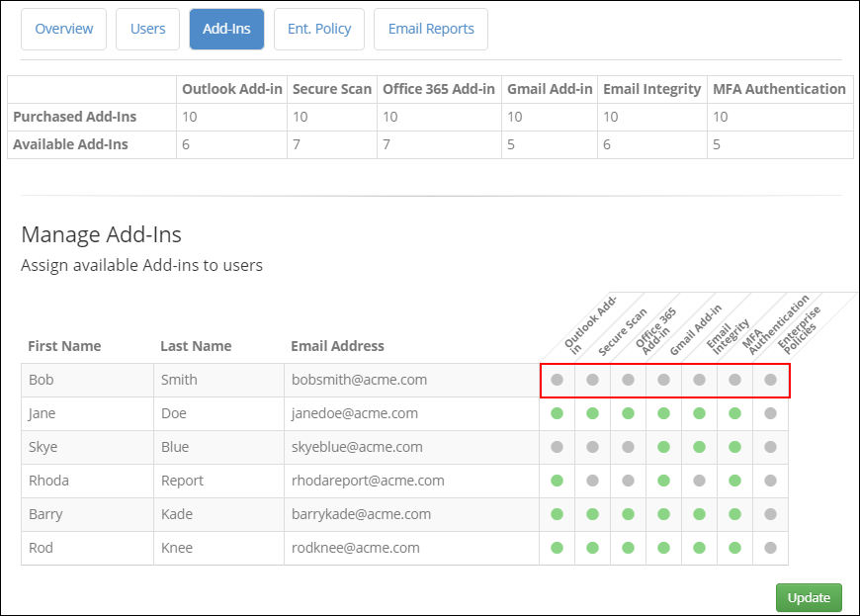Go to Email Reports tab
The width and height of the screenshot is (860, 616).
point(431,29)
